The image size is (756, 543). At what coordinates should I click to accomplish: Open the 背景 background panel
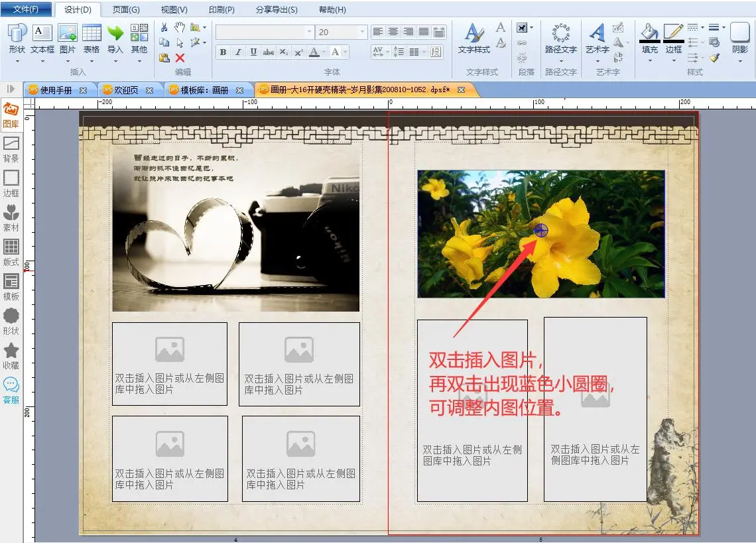pyautogui.click(x=11, y=149)
